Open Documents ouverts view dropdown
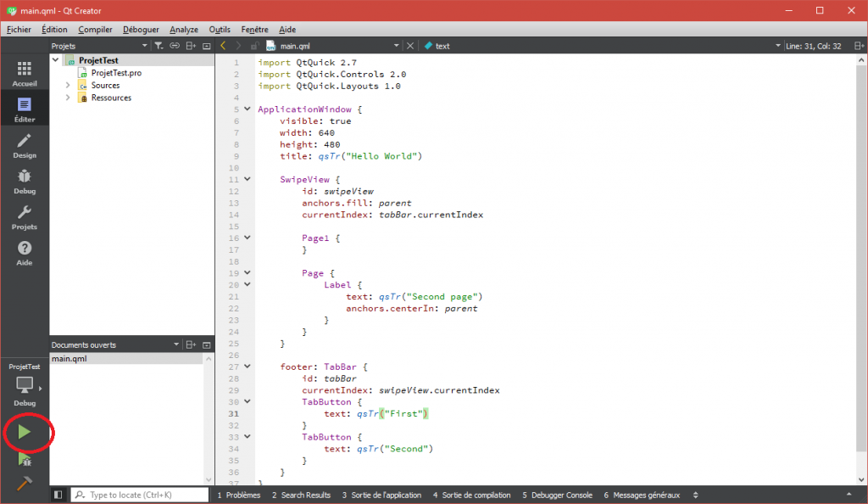The height and width of the screenshot is (504, 868). [176, 344]
